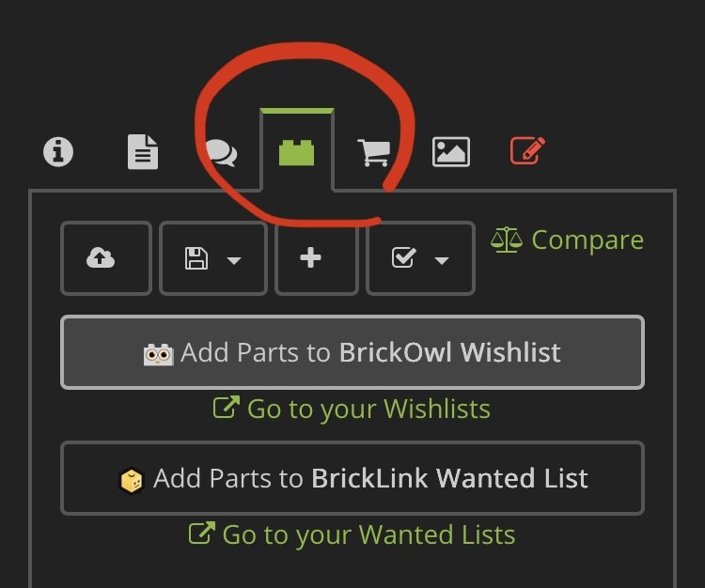Viewport: 705px width, 588px height.
Task: Open the shopping cart buy tab
Action: [373, 153]
